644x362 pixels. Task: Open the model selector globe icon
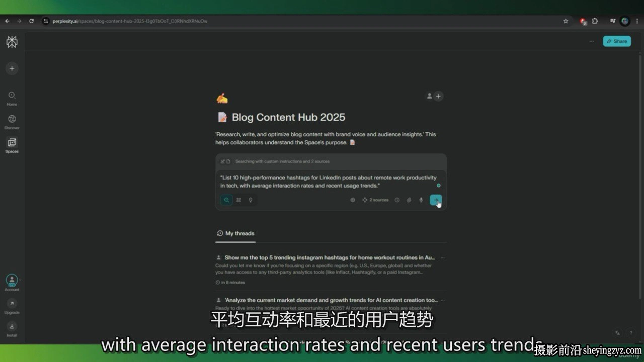point(353,200)
